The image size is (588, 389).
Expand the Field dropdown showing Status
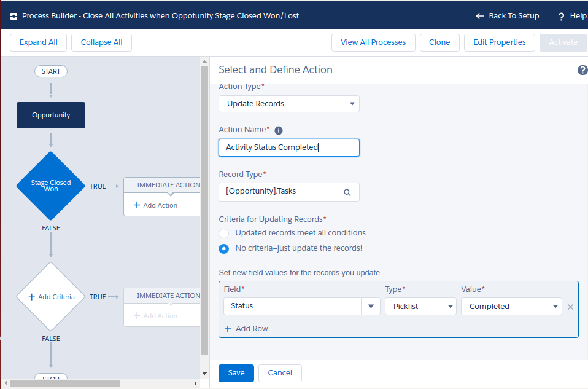pos(371,307)
